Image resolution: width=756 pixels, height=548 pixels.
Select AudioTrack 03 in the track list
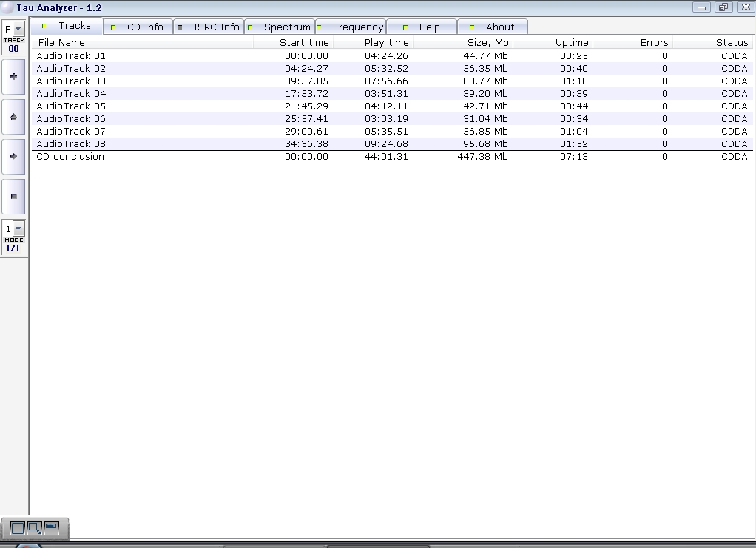[71, 81]
